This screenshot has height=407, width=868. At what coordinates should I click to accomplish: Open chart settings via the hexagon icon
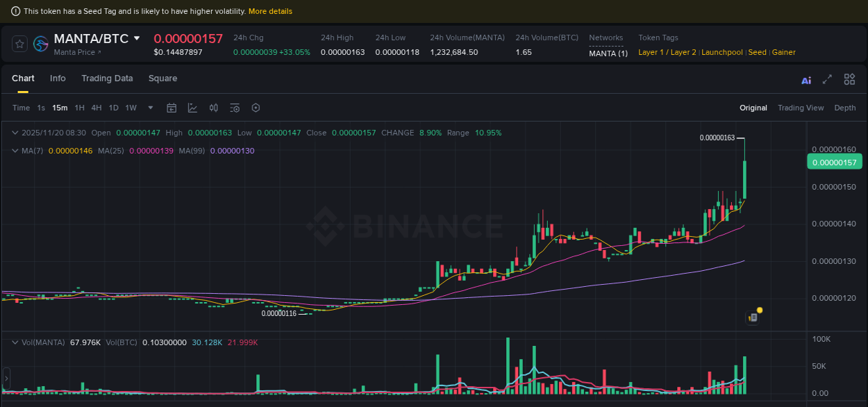(x=256, y=108)
